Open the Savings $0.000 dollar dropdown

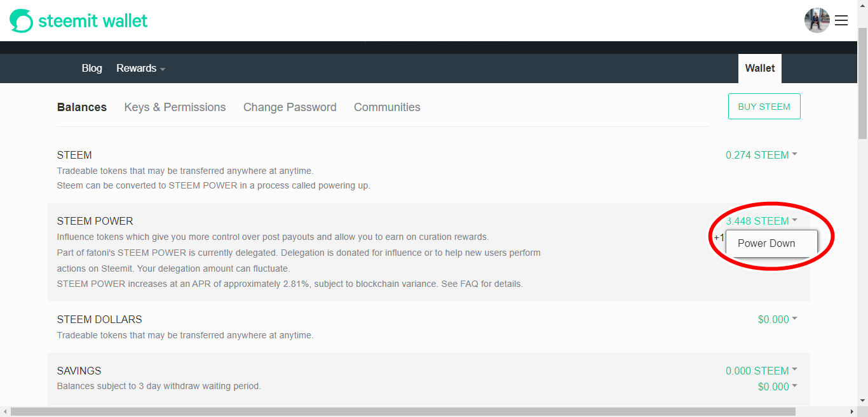pos(777,387)
